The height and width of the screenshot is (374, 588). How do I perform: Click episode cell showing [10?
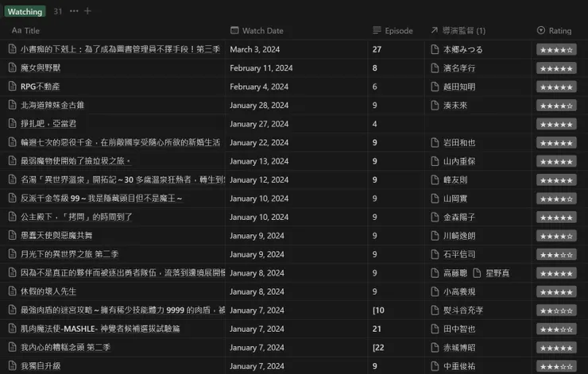[396, 310]
